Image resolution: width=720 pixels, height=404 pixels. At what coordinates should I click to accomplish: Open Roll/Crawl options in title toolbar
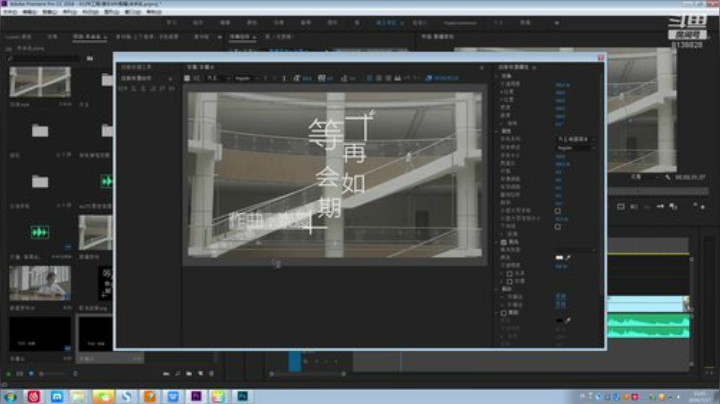coord(196,78)
